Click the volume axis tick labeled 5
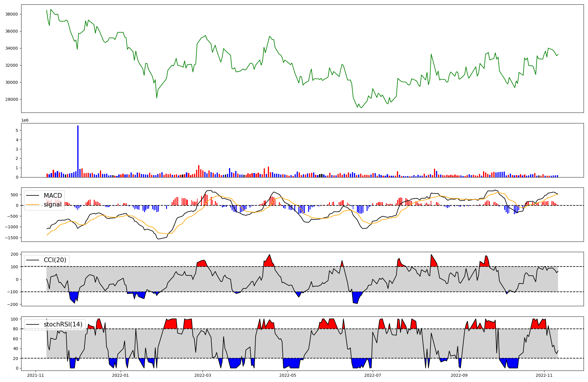Image resolution: width=588 pixels, height=382 pixels. tap(17, 130)
